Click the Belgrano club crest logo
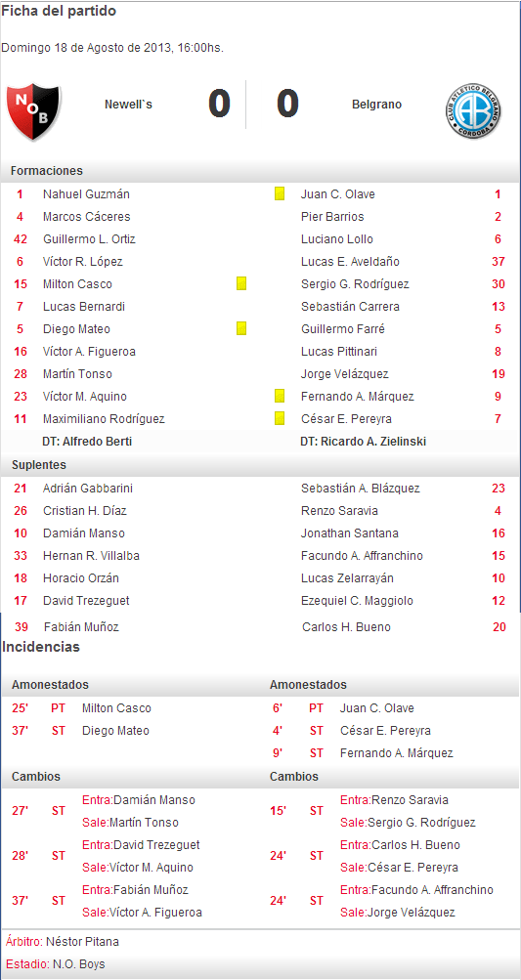 coord(477,112)
